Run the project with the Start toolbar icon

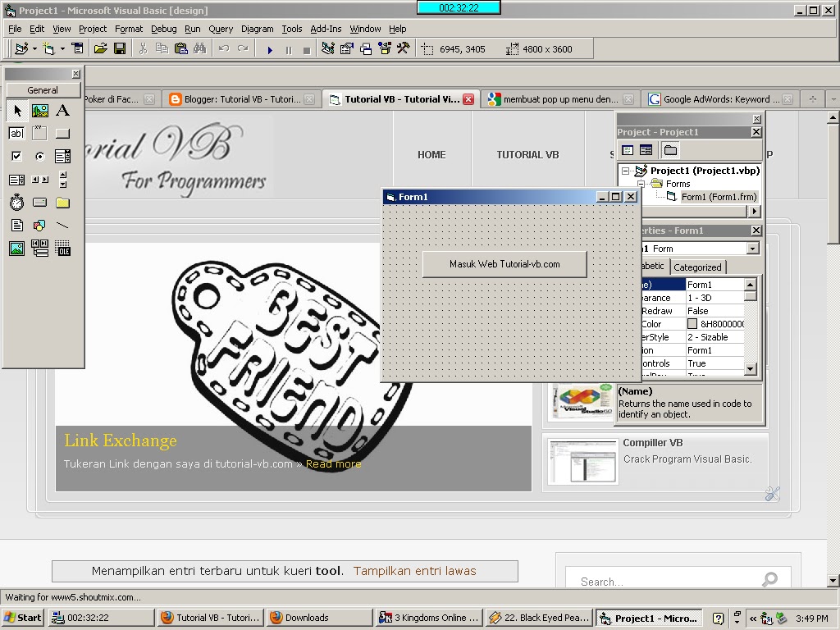click(269, 48)
